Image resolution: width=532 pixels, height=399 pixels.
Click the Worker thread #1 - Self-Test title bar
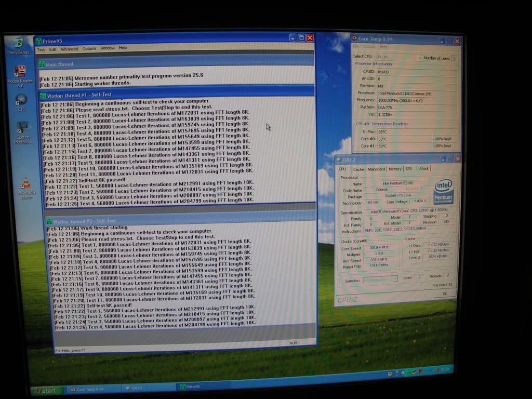pos(177,93)
